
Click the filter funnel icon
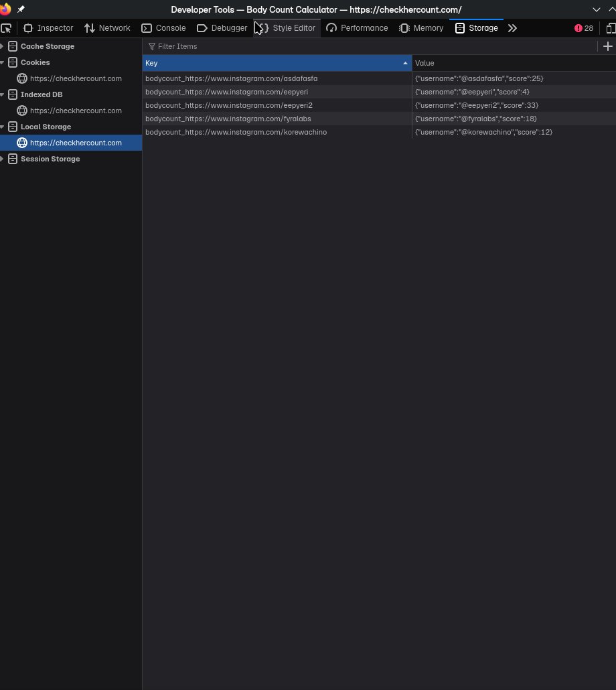pos(152,47)
